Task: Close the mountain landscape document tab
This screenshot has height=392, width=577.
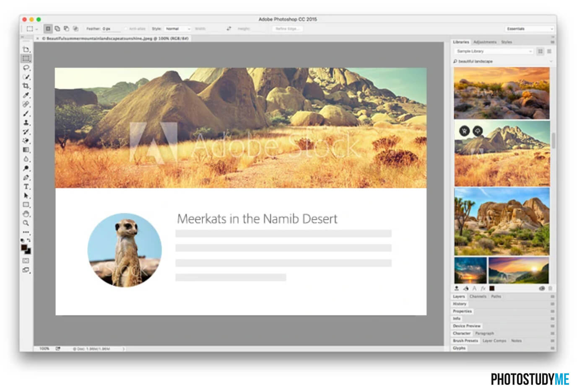Action: [x=37, y=39]
